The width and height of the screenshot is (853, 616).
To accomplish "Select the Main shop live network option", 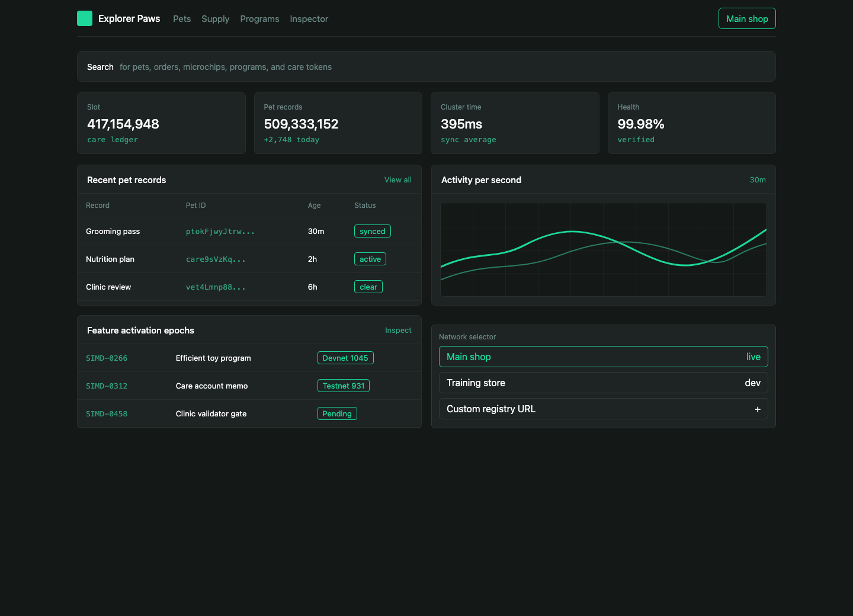I will (604, 357).
